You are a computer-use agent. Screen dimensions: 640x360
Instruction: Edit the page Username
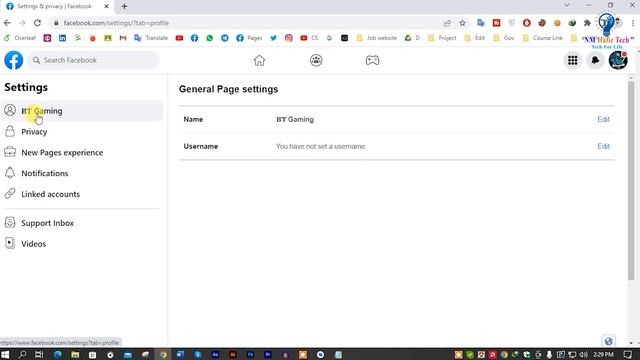[603, 146]
